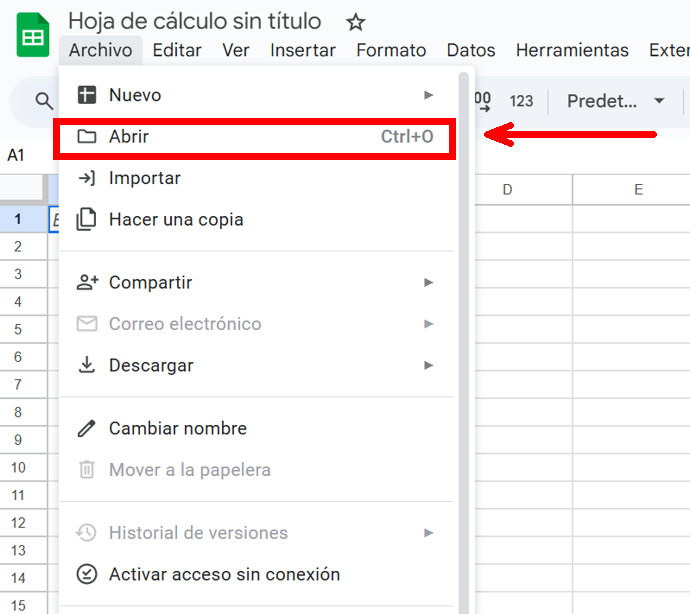Click the pencil icon for Cambiar nombre

pos(87,428)
